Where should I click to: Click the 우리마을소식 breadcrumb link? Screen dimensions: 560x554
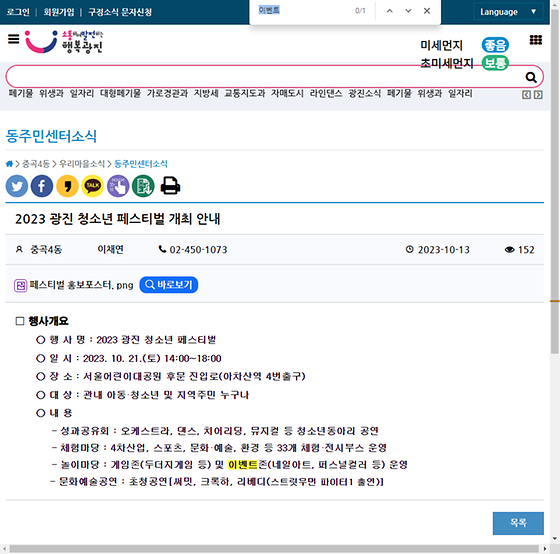pos(82,164)
